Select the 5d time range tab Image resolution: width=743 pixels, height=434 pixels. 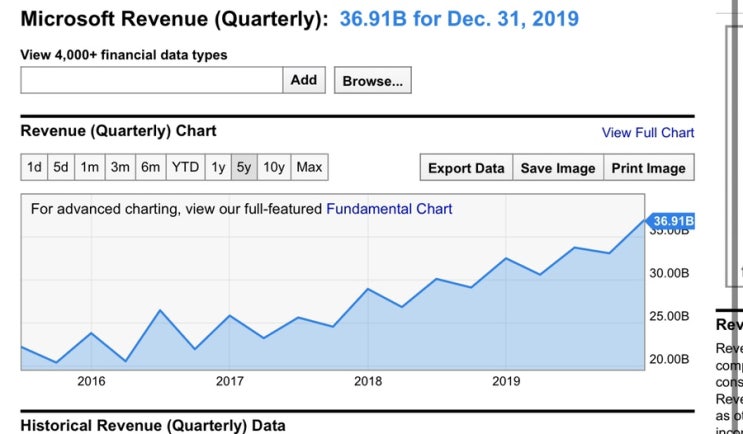61,167
